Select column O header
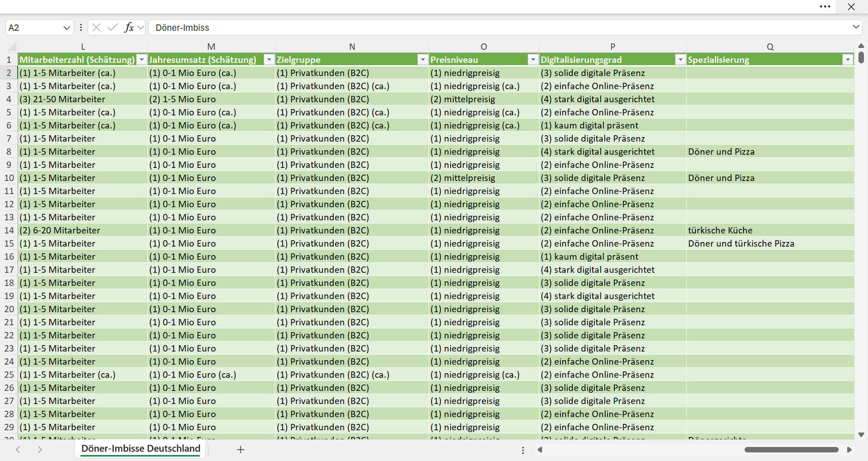This screenshot has width=868, height=461. click(x=484, y=47)
